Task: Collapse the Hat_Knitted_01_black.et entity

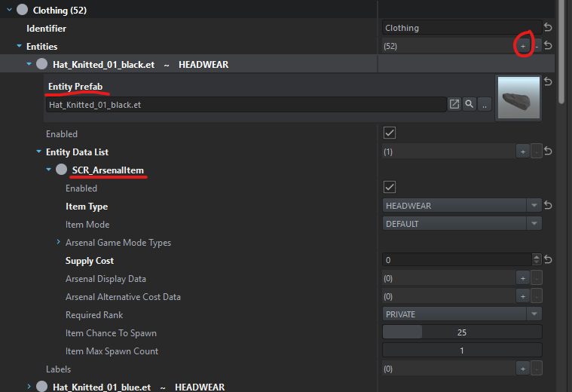Action: point(29,64)
